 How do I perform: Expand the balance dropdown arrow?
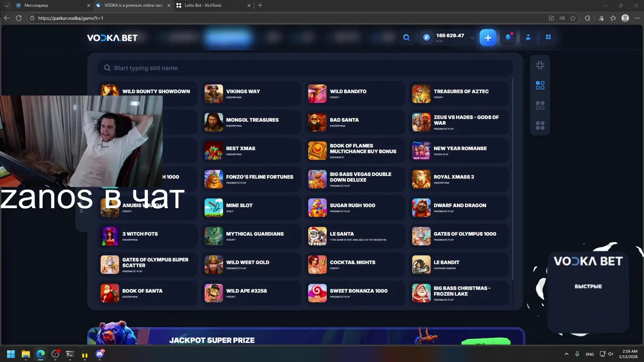[x=472, y=38]
